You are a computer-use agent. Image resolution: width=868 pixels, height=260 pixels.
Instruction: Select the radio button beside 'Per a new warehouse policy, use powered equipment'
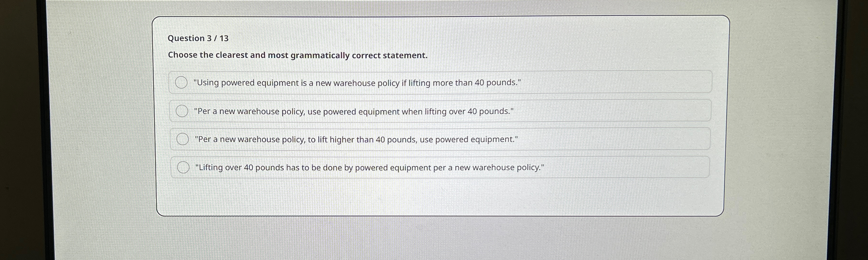[182, 111]
